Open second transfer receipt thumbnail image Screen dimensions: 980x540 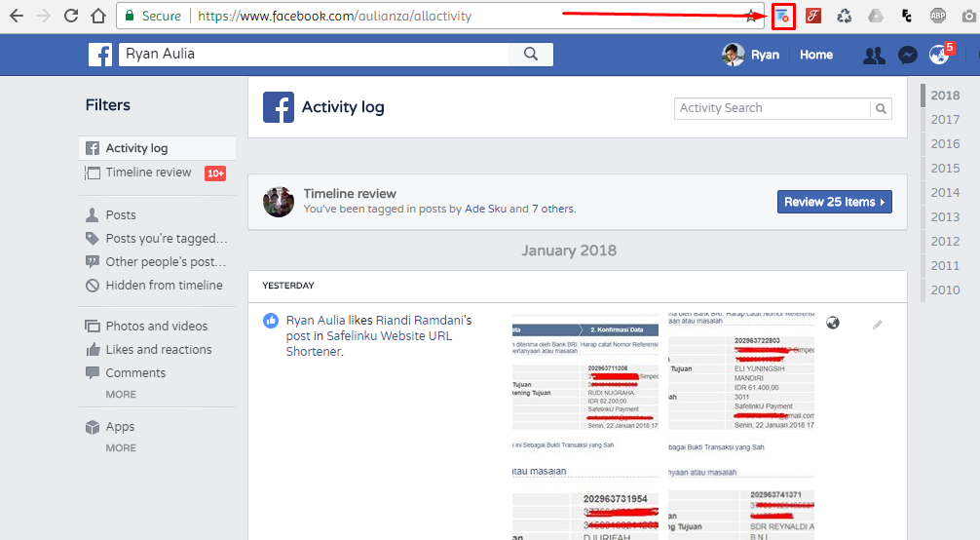(x=741, y=382)
